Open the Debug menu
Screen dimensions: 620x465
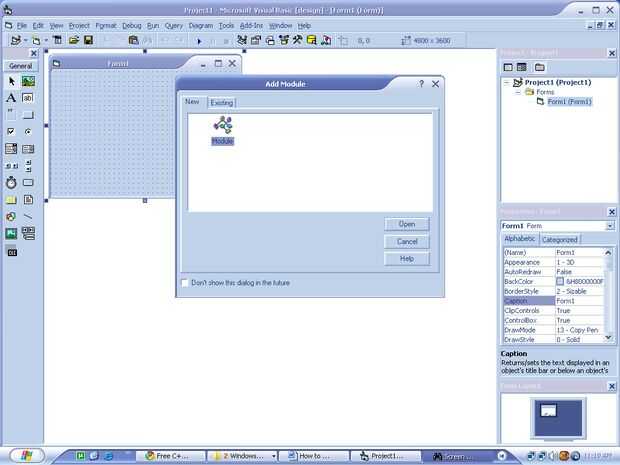132,26
